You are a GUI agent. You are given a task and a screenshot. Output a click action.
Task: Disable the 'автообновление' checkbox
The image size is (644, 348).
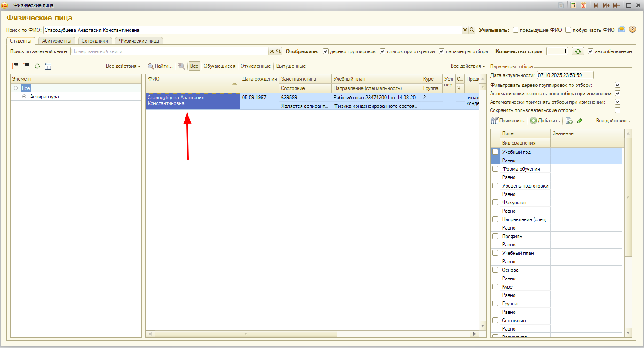pyautogui.click(x=590, y=51)
